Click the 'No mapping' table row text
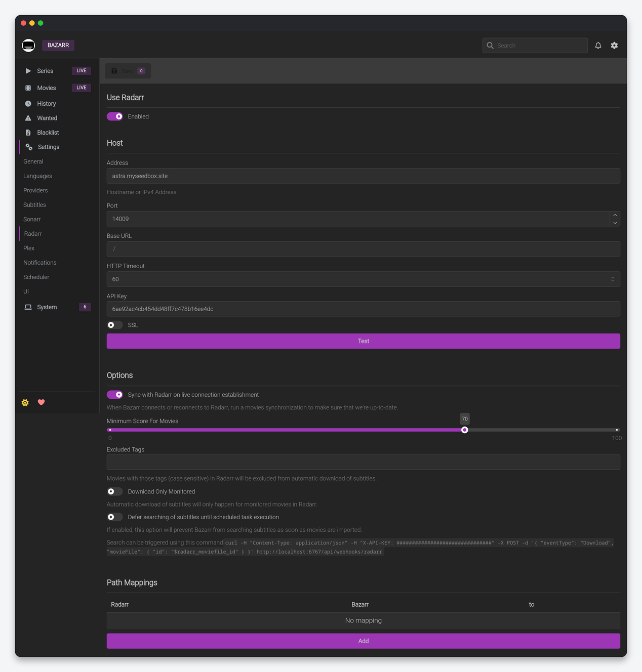The height and width of the screenshot is (672, 642). tap(364, 621)
